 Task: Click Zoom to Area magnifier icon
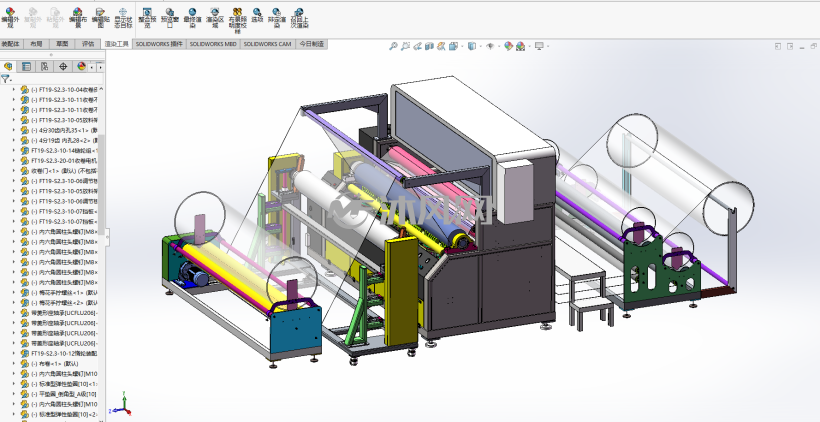click(405, 46)
